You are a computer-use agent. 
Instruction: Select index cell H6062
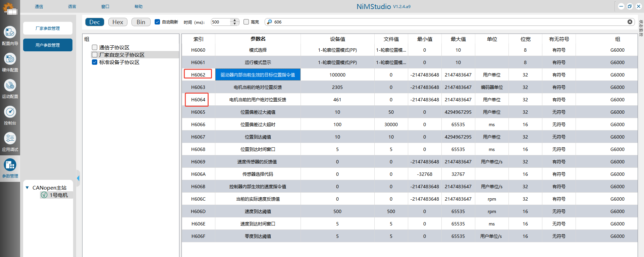click(x=198, y=75)
